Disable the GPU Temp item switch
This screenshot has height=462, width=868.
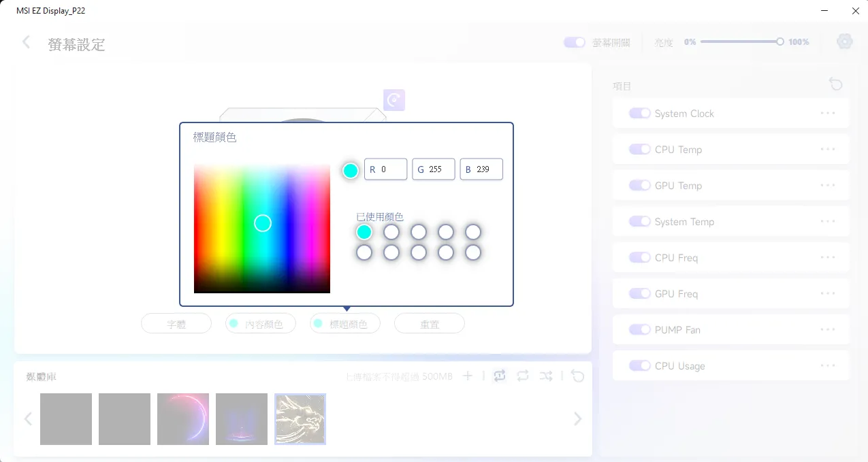(x=640, y=185)
